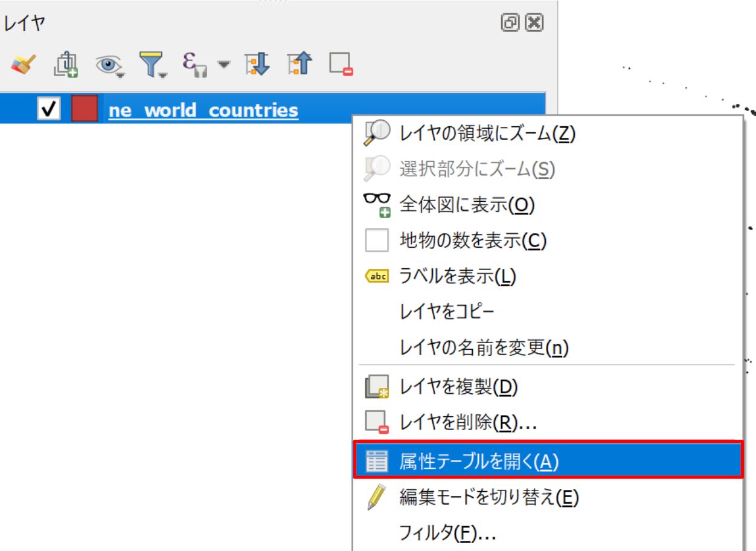Choose レイヤを削除(R)... from context menu
The width and height of the screenshot is (756, 551).
[547, 423]
